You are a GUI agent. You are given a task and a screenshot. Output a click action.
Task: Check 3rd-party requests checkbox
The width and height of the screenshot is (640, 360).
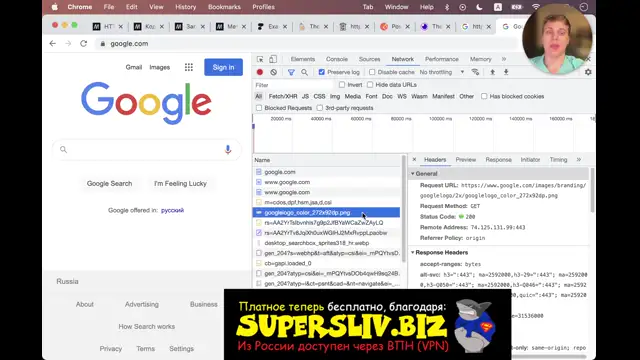(320, 108)
